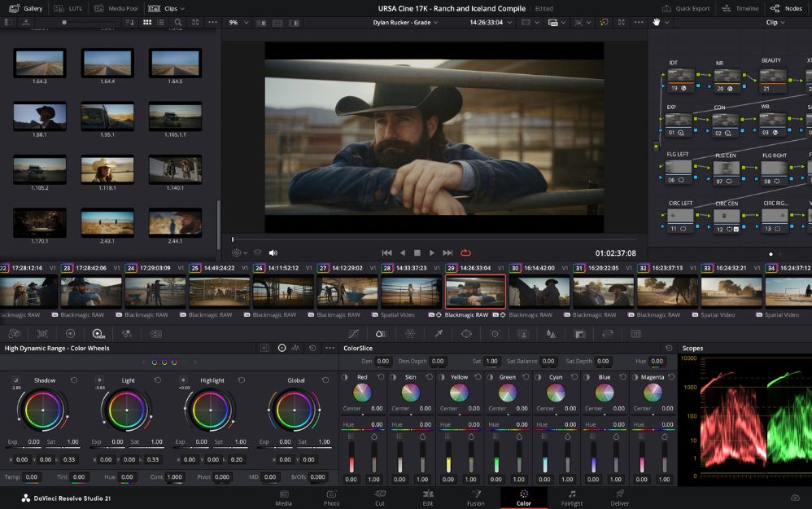Open the node graph Clip dropdown

[775, 22]
